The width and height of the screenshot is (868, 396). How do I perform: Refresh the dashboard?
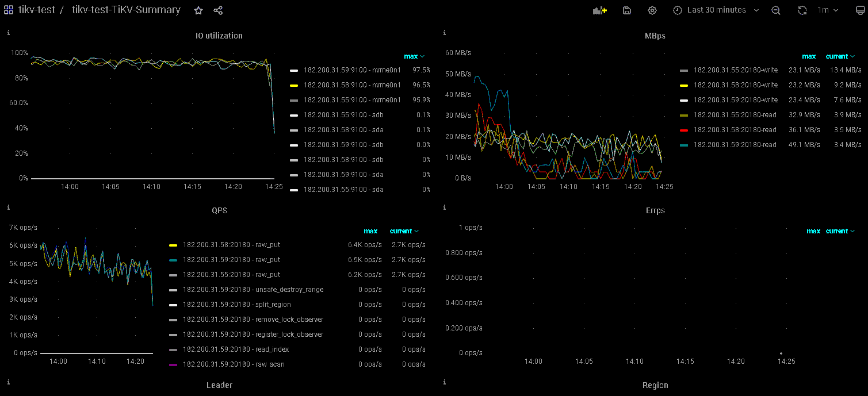pos(802,10)
